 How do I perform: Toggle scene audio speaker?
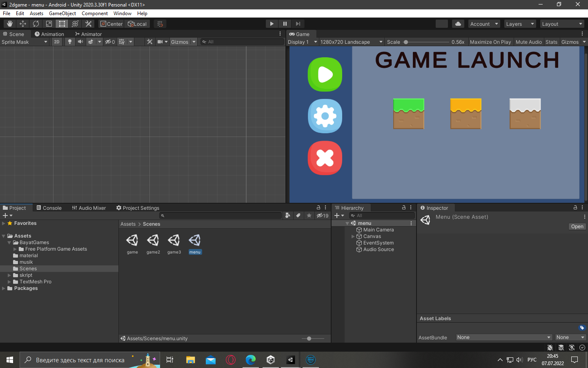[80, 42]
